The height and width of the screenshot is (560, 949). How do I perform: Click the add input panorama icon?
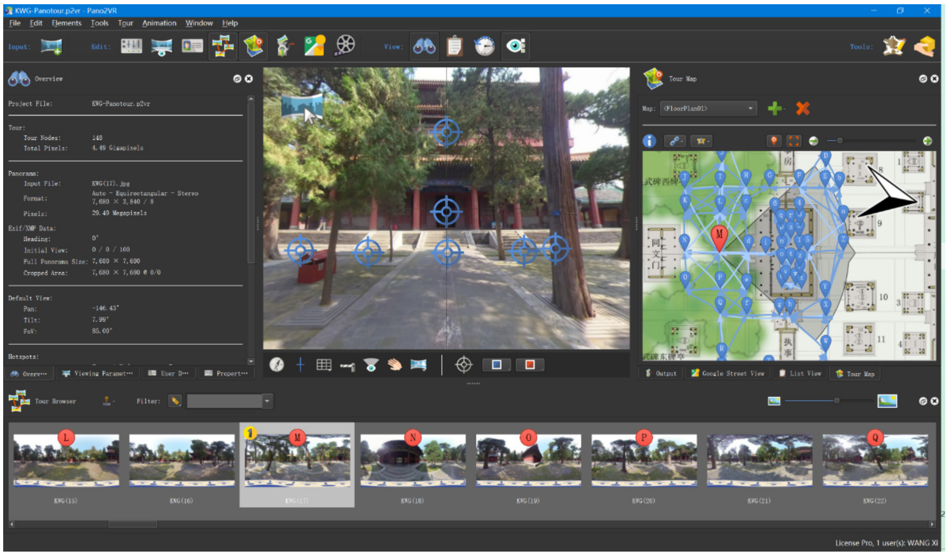[x=51, y=46]
